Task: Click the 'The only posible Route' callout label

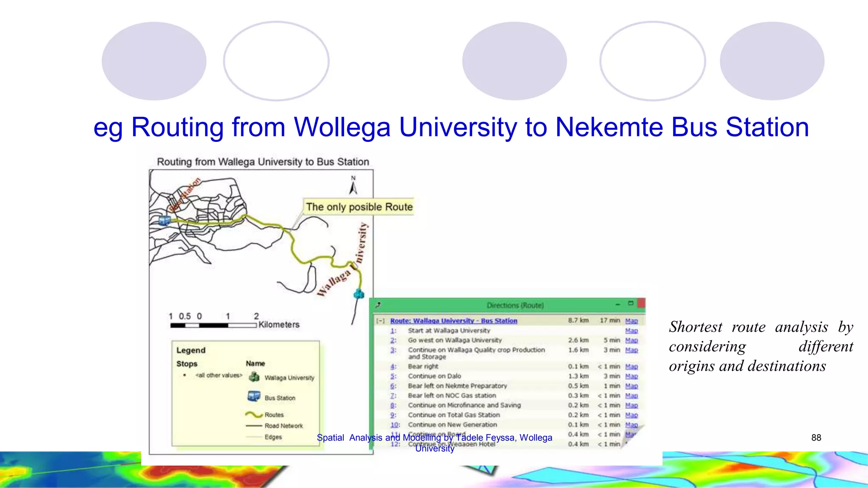Action: (x=359, y=207)
